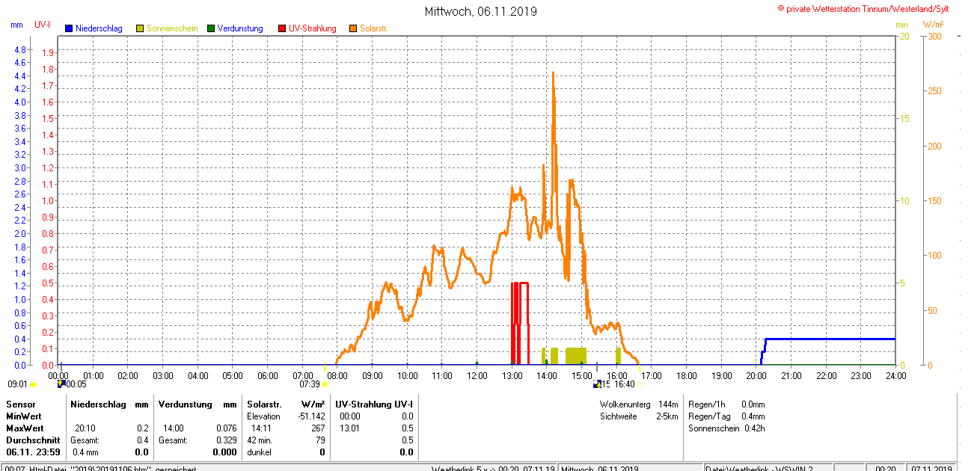This screenshot has width=980, height=471.
Task: Select the UV-Strahlung legend label
Action: click(313, 28)
